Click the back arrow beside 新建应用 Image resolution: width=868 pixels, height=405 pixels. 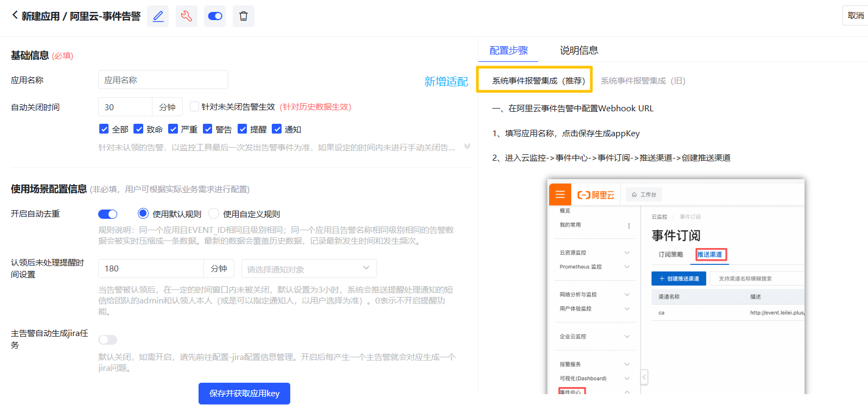click(x=15, y=15)
